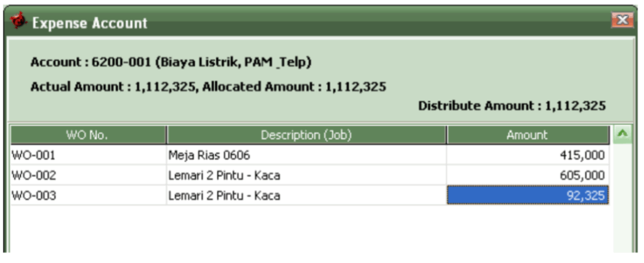The width and height of the screenshot is (644, 263).
Task: Click the Actual Amount text line
Action: click(x=208, y=87)
